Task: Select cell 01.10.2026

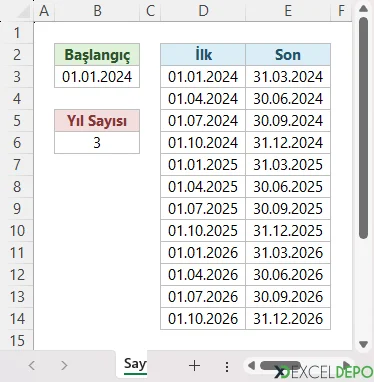Action: tap(203, 318)
